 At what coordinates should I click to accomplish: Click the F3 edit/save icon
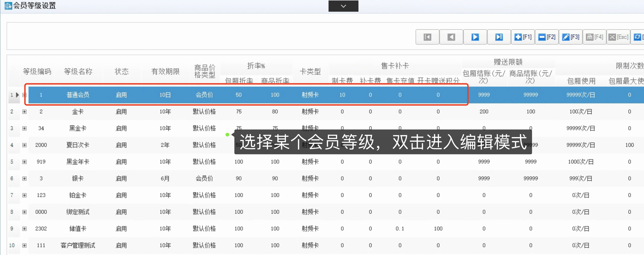click(x=572, y=37)
